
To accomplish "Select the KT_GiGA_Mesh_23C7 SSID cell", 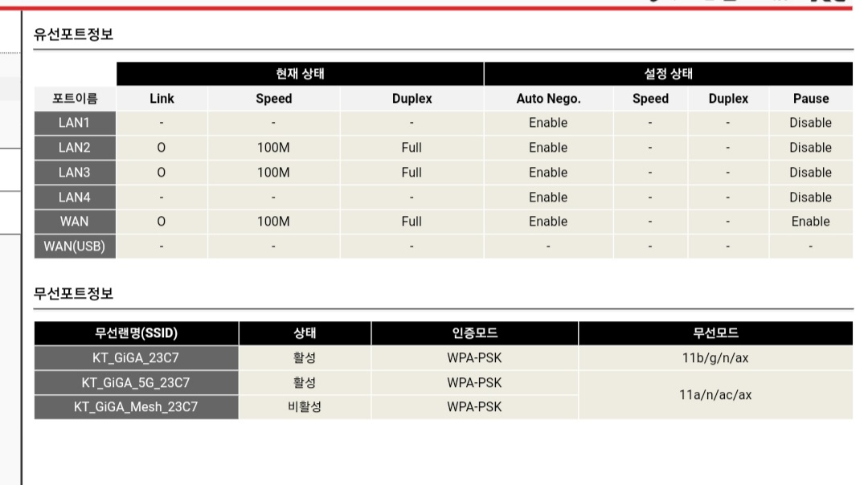I will pos(136,407).
